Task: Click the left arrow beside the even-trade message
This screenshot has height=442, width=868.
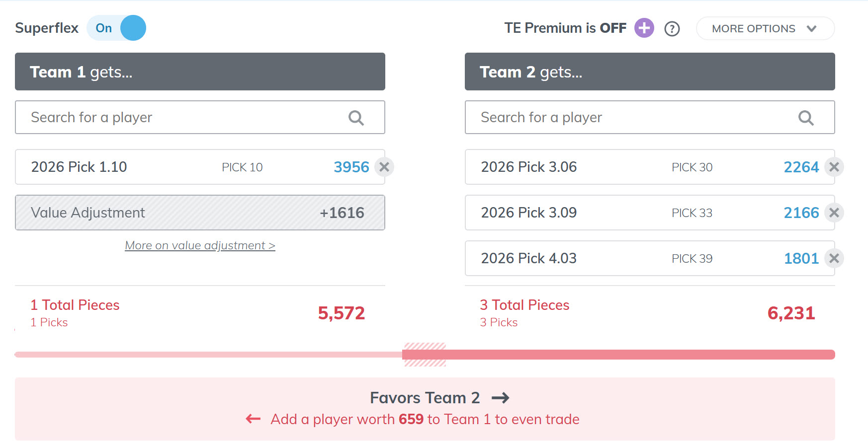Action: coord(253,419)
